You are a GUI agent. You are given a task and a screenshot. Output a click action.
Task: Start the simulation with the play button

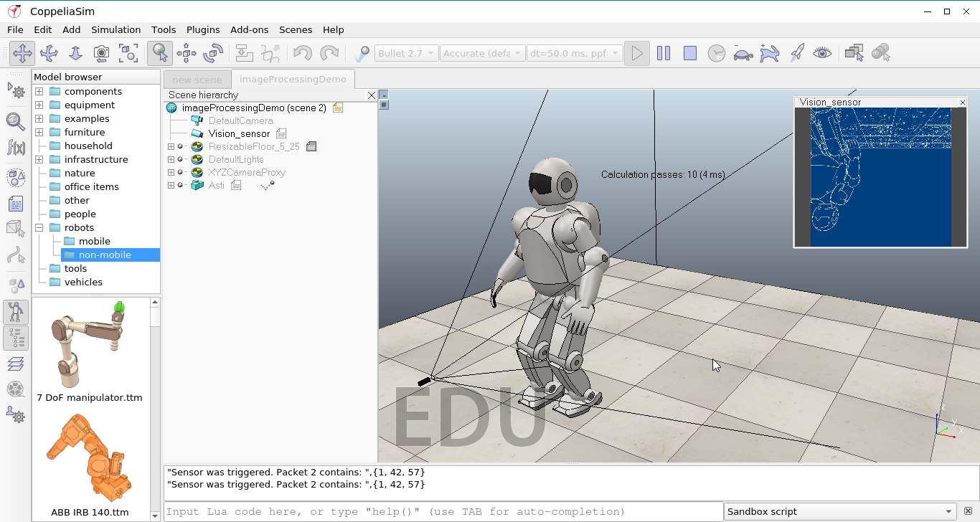click(x=636, y=53)
